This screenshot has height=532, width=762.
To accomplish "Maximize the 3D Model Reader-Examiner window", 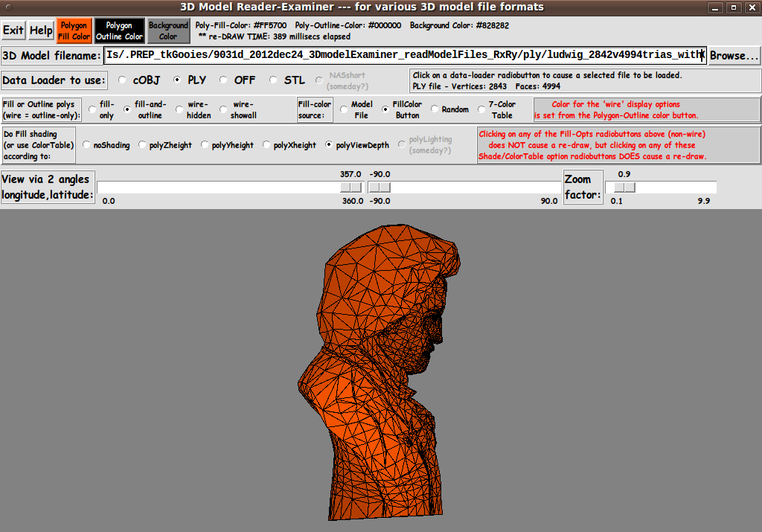I will click(733, 7).
